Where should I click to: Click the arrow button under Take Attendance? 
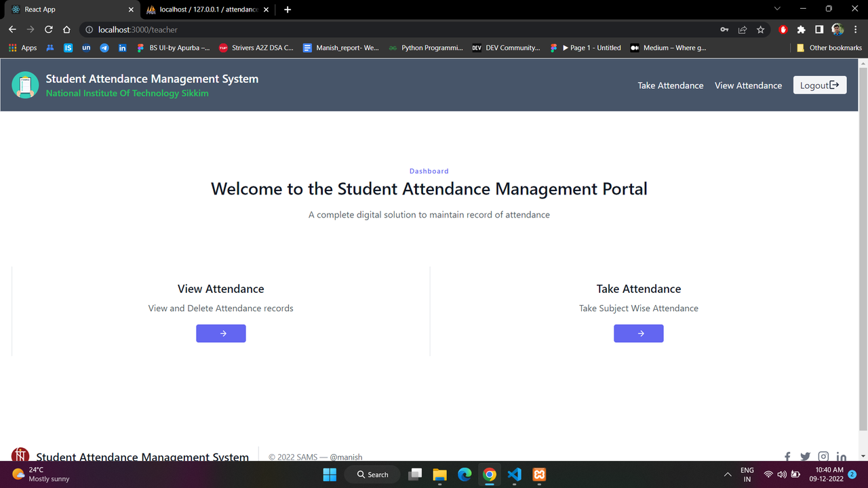(638, 333)
